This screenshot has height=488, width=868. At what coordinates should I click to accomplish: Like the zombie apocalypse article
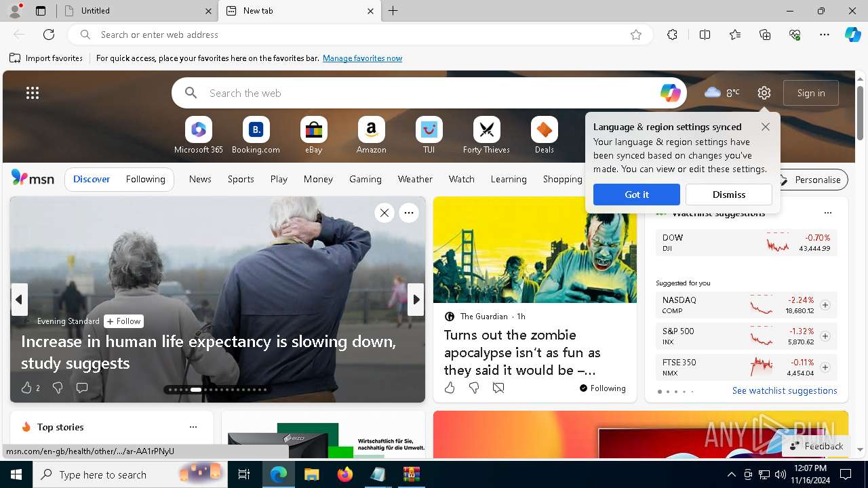(450, 388)
